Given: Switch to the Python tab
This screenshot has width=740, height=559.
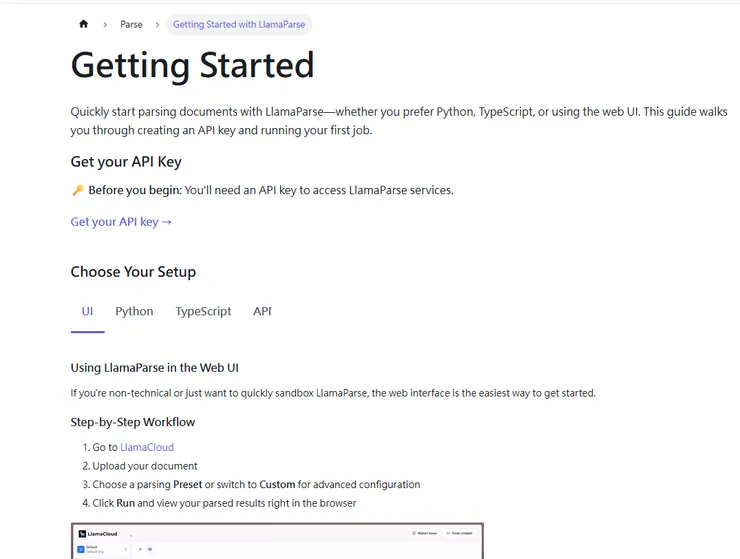Looking at the screenshot, I should (134, 312).
